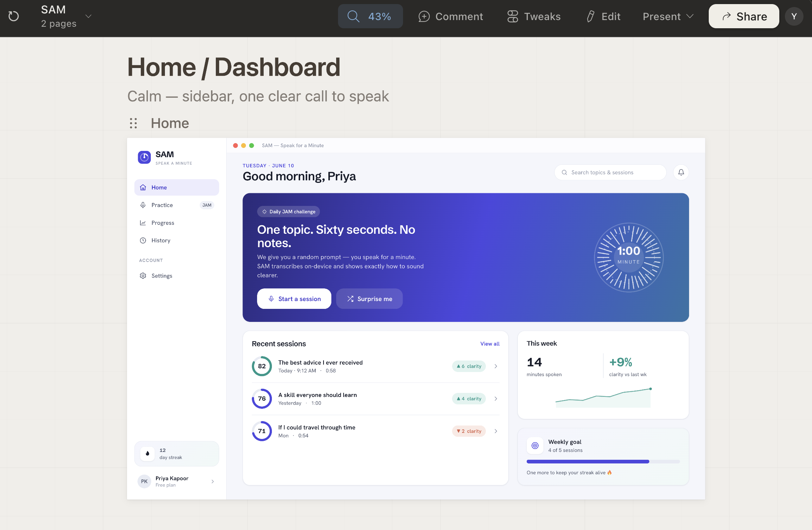Click the 71 score ring

coord(262,431)
